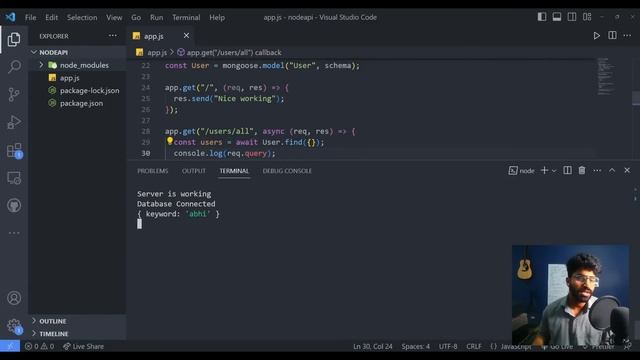640x360 pixels.
Task: Split the editor right
Action: (x=612, y=36)
